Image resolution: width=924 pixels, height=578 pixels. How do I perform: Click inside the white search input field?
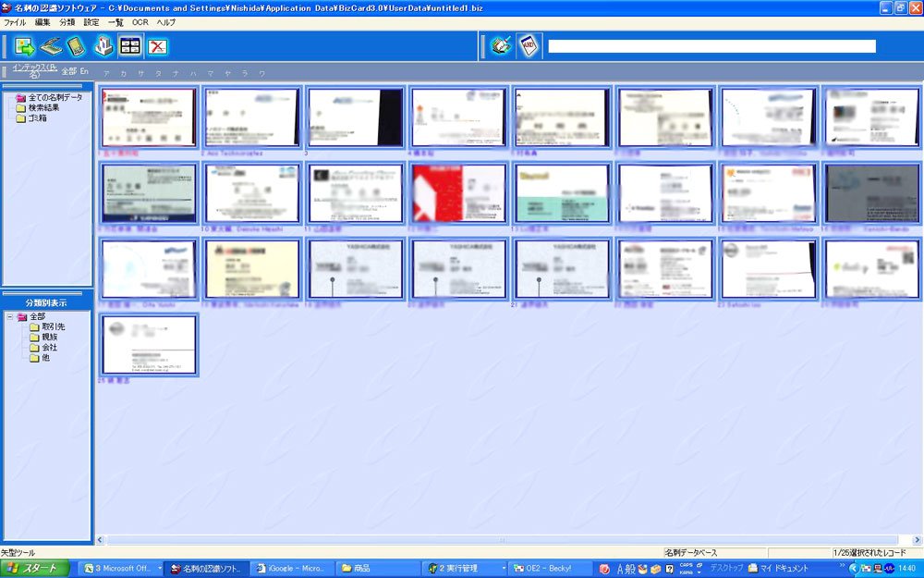[711, 46]
